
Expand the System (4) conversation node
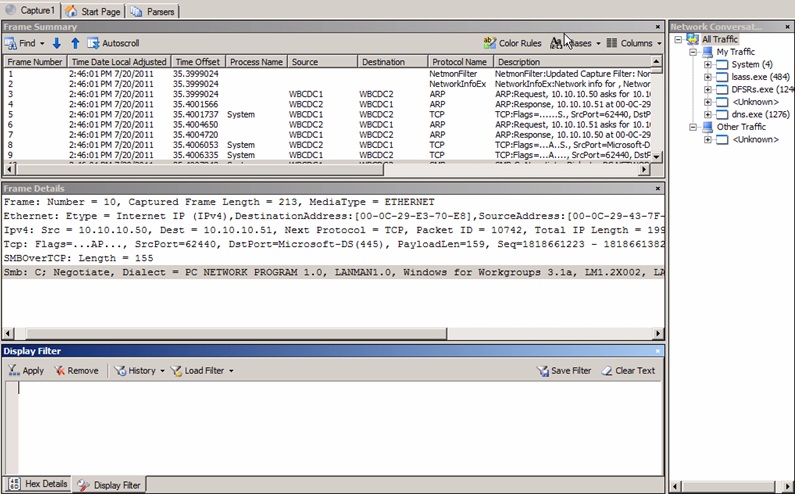708,64
